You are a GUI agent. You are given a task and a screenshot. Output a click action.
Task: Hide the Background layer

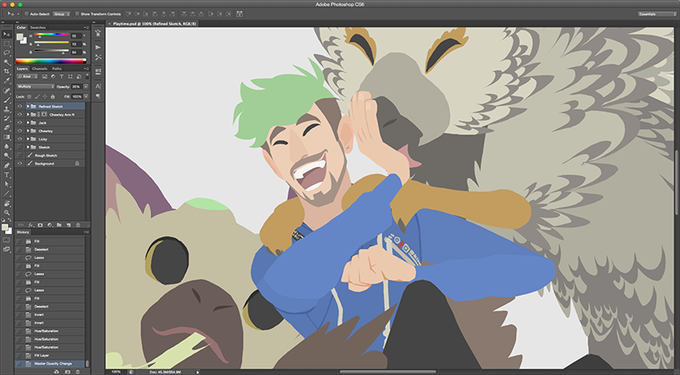pyautogui.click(x=20, y=163)
